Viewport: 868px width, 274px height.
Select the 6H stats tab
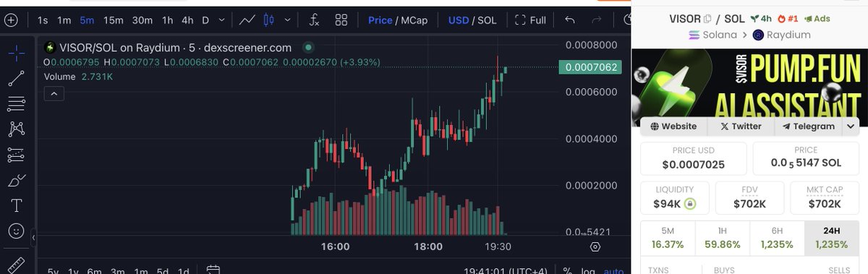coord(777,238)
